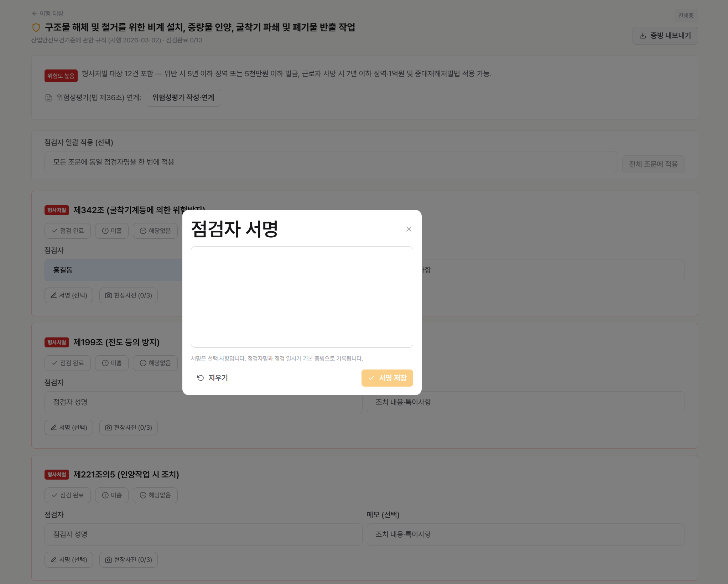
Task: Mark 제221조의5 as 점검 완료
Action: coord(68,495)
